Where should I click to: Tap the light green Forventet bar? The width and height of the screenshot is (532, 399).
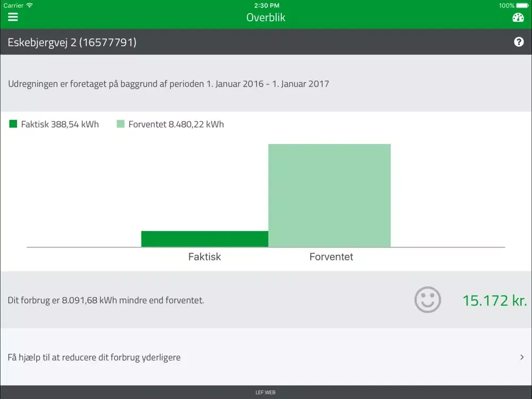[329, 195]
